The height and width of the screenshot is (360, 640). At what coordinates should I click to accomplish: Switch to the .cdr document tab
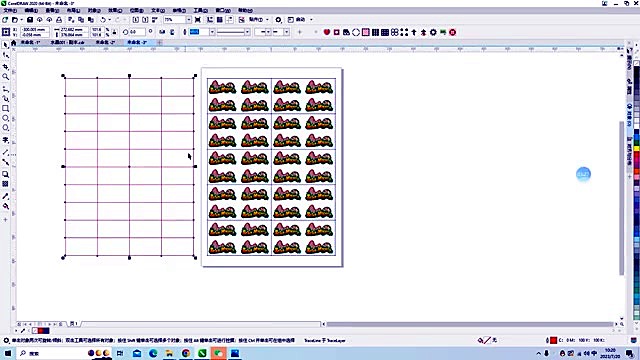click(67, 42)
